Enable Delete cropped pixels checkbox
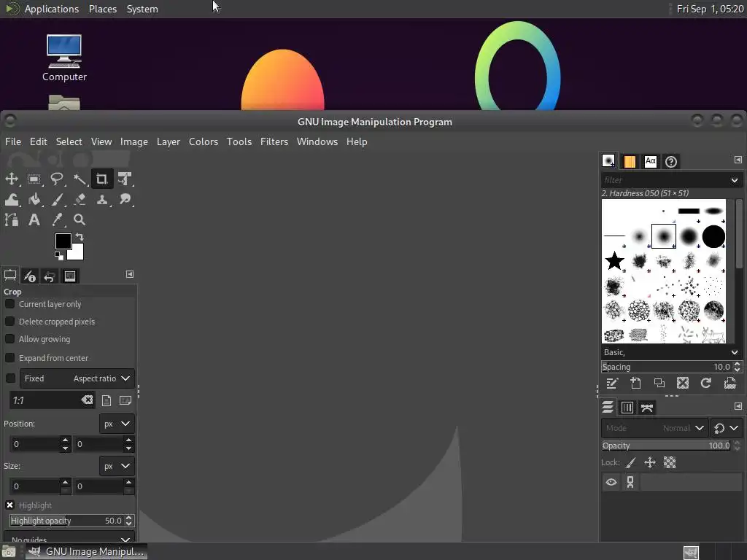The image size is (747, 560). (x=9, y=322)
